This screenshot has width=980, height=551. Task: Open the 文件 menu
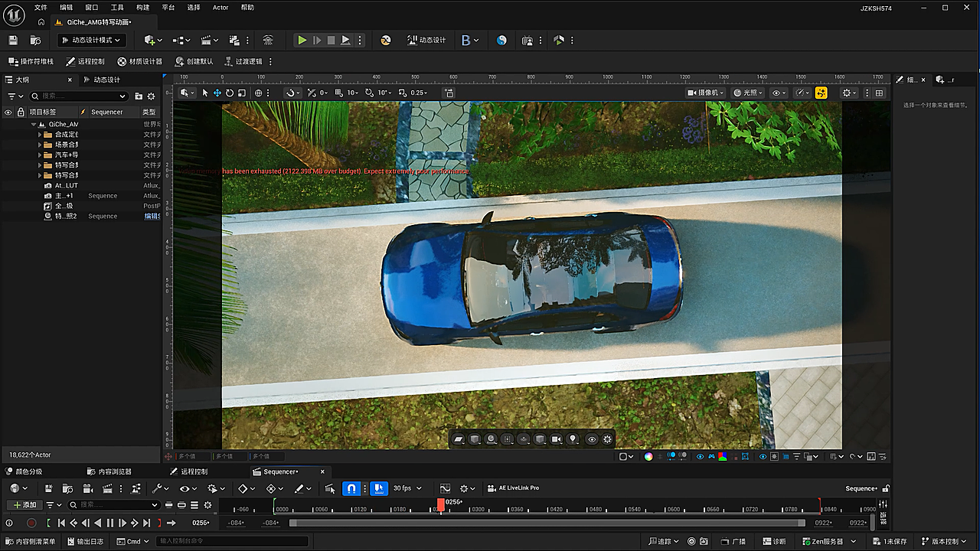41,8
